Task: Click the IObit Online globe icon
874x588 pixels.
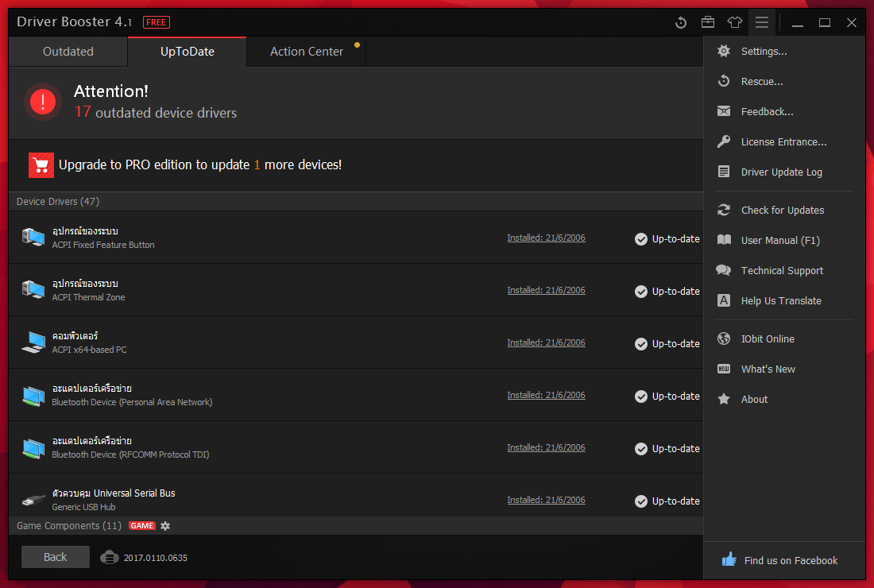Action: pos(724,338)
